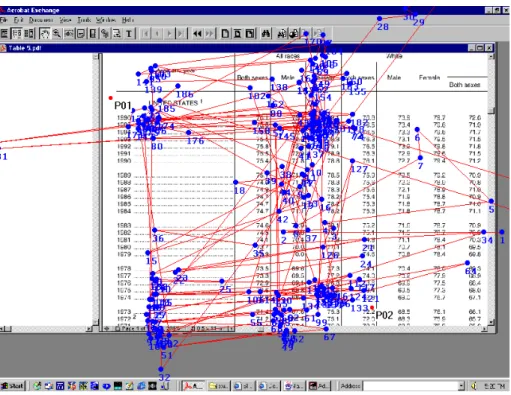Select the Note tool in toolbar

click(81, 34)
